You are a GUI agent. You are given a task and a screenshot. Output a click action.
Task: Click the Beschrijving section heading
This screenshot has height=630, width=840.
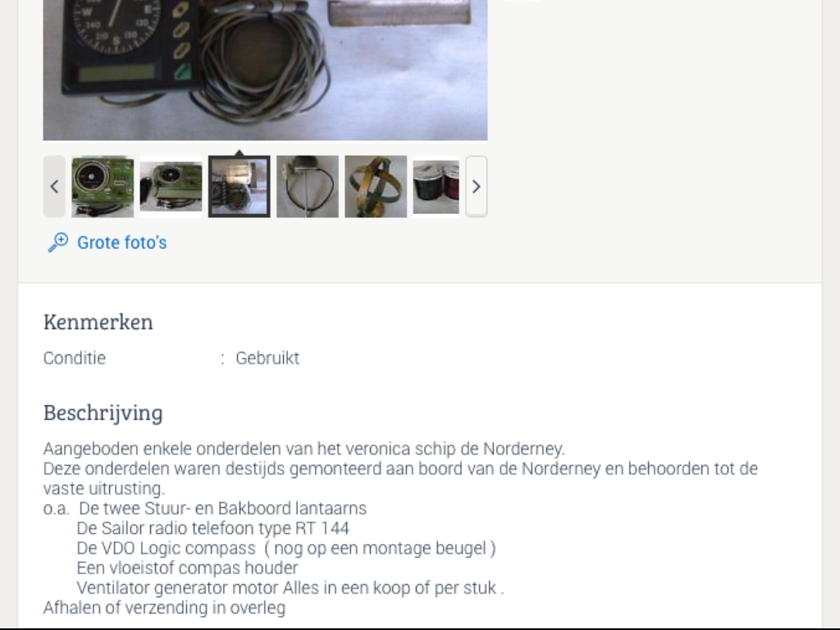point(103,413)
